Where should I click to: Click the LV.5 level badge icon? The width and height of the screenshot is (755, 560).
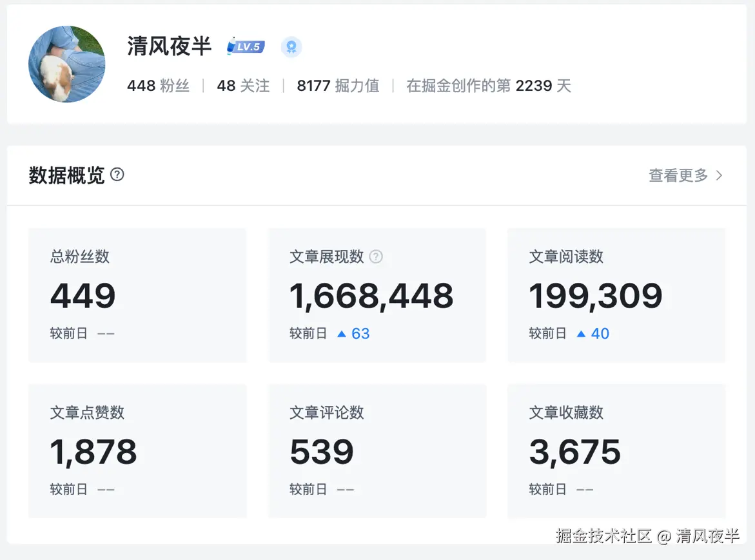click(x=245, y=46)
